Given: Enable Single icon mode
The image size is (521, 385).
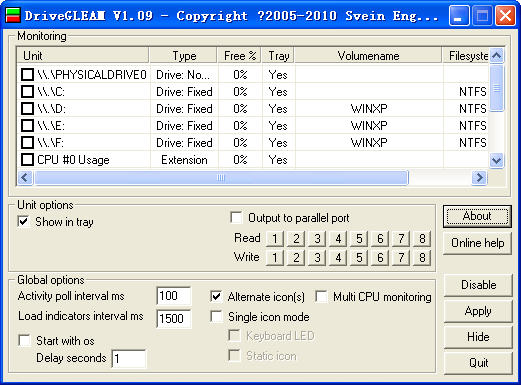Looking at the screenshot, I should tap(216, 316).
